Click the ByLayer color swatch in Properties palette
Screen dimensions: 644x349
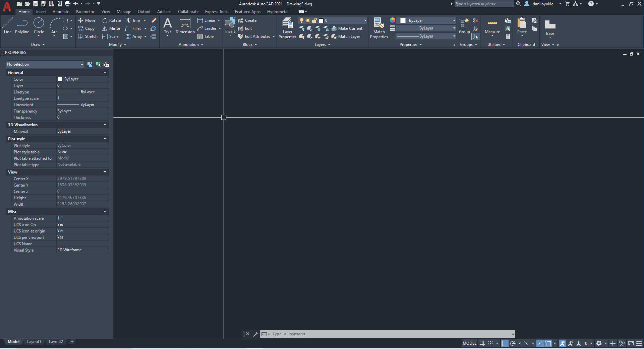click(x=60, y=79)
